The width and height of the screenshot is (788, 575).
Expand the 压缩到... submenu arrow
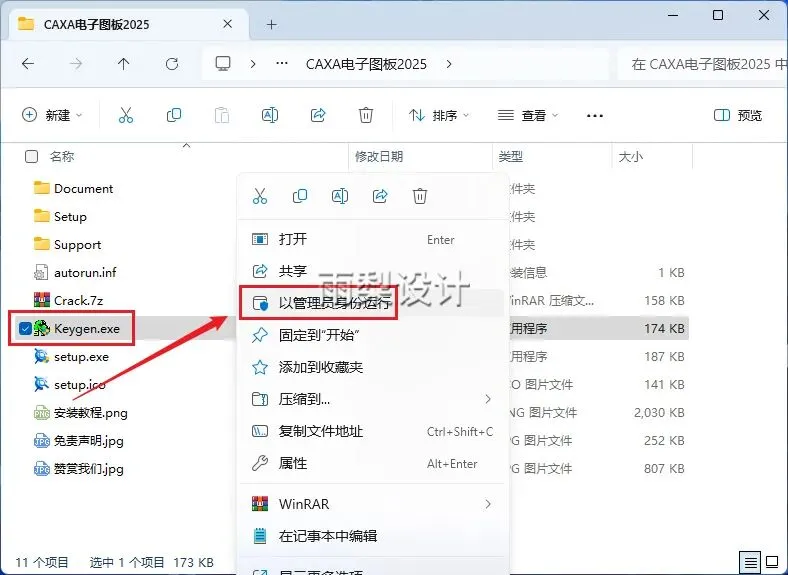click(488, 399)
